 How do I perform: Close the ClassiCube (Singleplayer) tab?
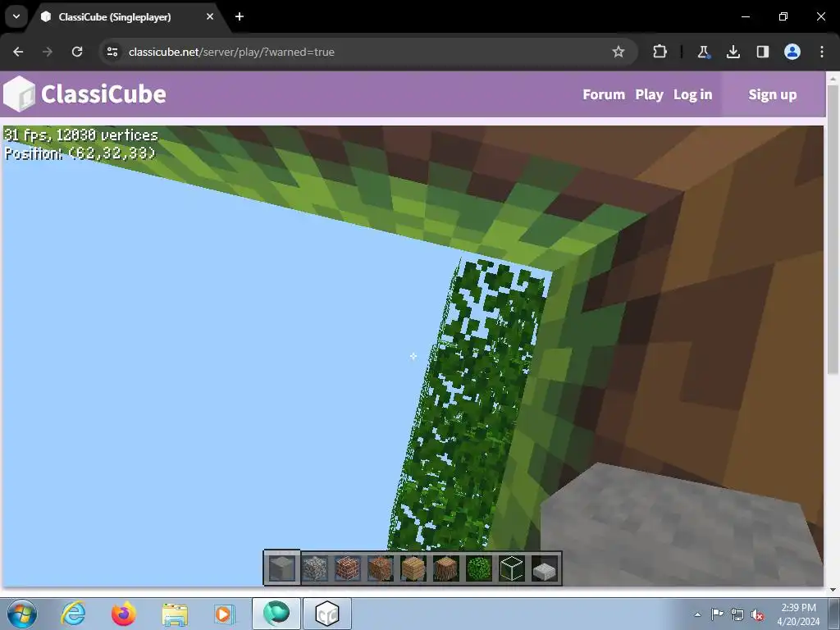210,16
